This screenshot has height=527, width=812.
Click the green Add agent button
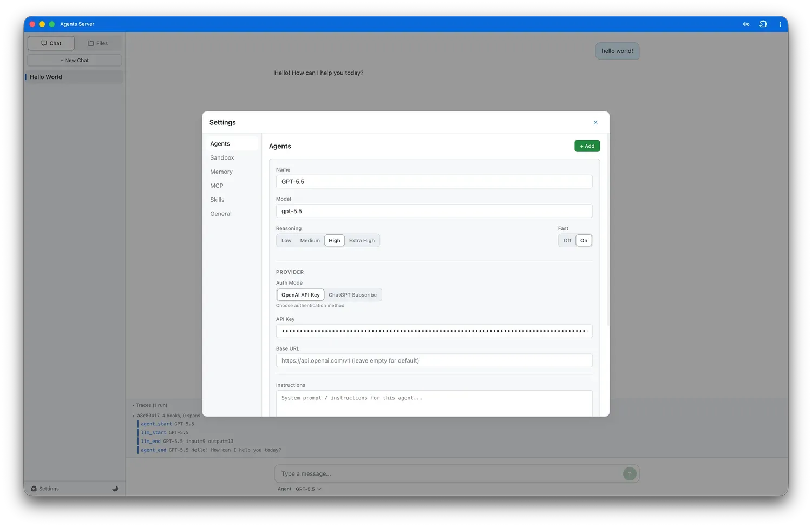tap(587, 146)
